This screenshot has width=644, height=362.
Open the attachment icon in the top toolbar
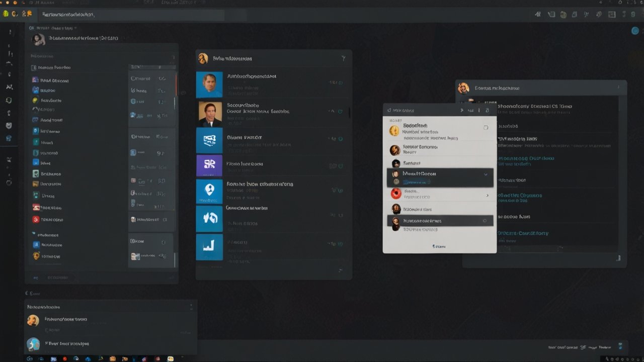pyautogui.click(x=598, y=14)
